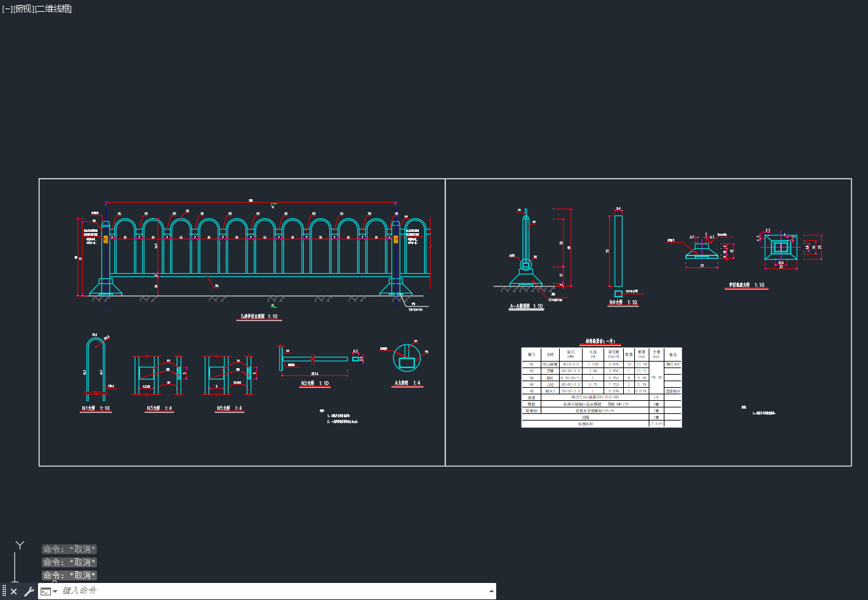
Task: Open the [-] viewport controls menu
Action: click(x=7, y=9)
